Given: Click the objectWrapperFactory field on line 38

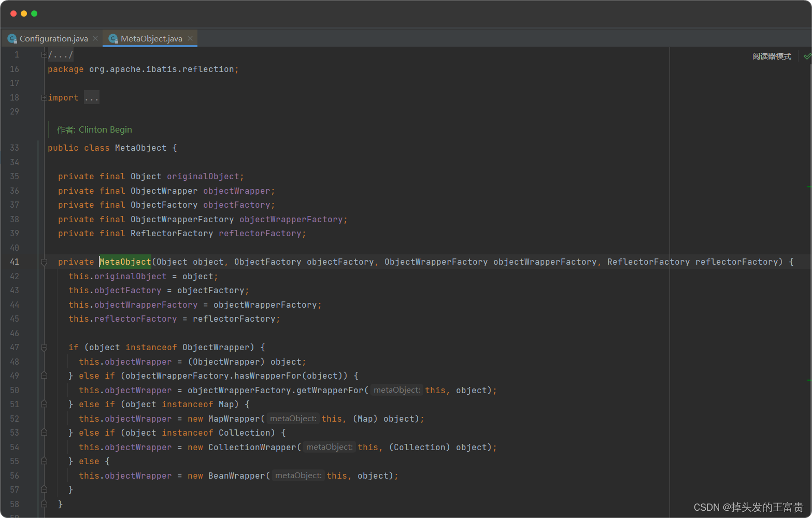Looking at the screenshot, I should coord(291,220).
